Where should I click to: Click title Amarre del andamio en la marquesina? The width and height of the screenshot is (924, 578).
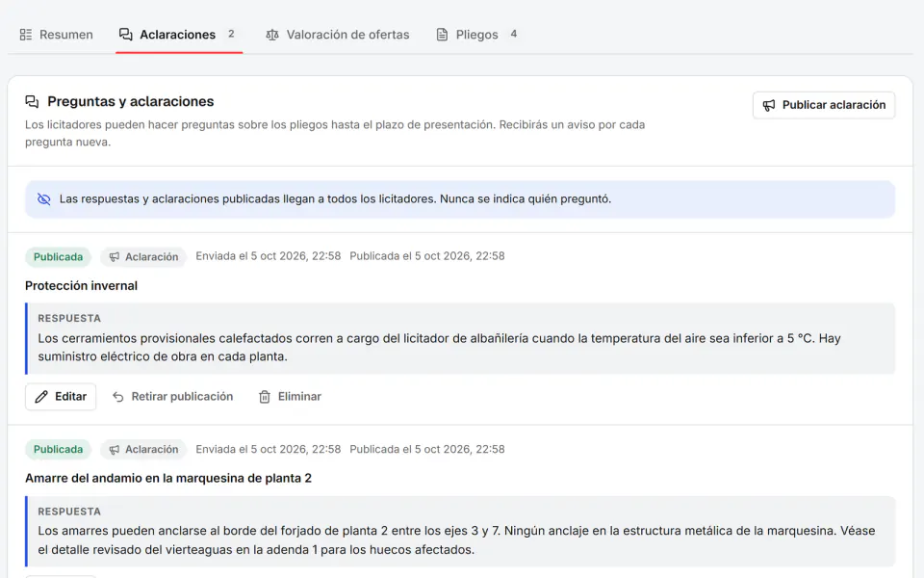[x=168, y=479]
